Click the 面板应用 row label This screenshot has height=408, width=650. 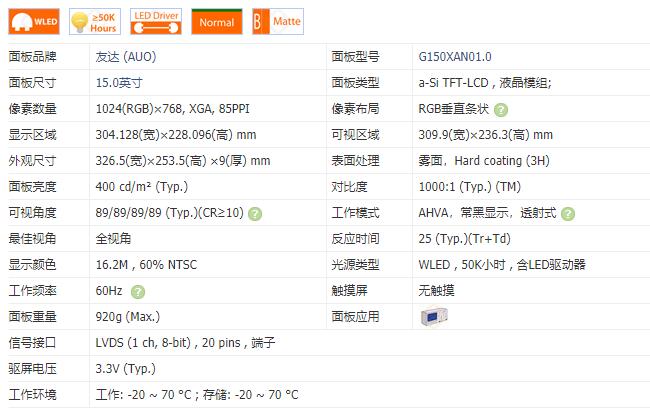point(355,317)
